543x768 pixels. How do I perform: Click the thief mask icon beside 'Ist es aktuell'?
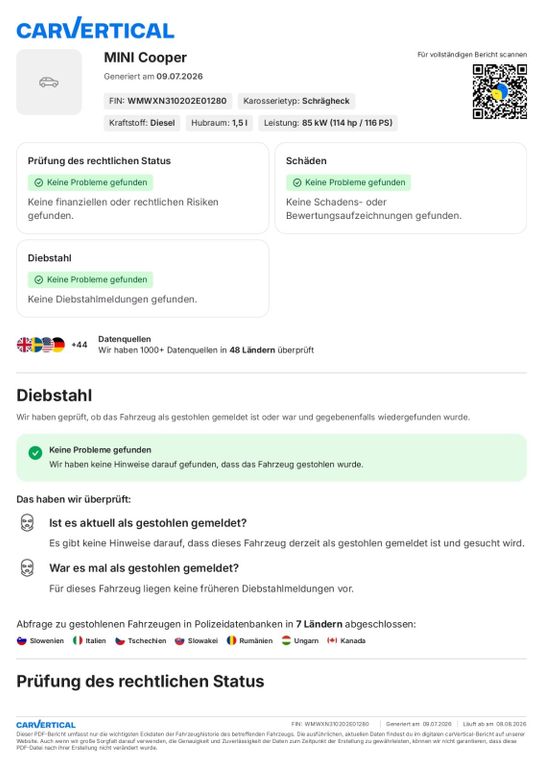point(27,523)
